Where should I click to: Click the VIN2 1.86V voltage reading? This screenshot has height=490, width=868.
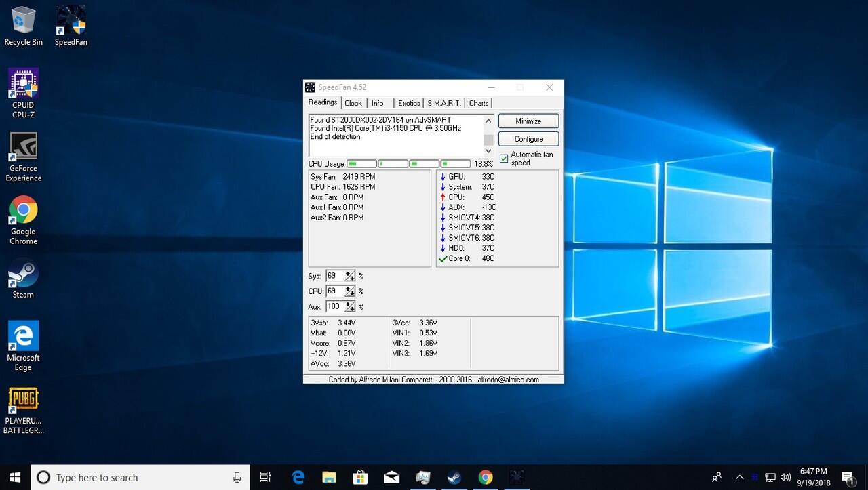click(x=415, y=344)
